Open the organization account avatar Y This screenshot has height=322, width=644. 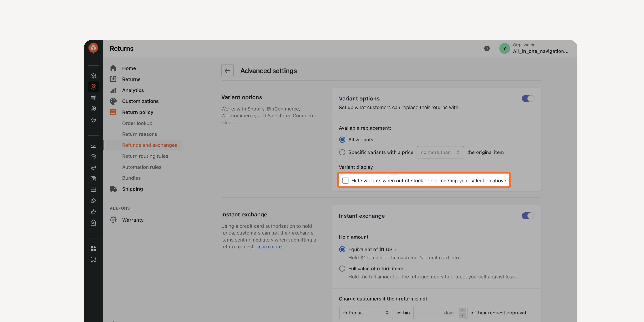click(x=504, y=48)
